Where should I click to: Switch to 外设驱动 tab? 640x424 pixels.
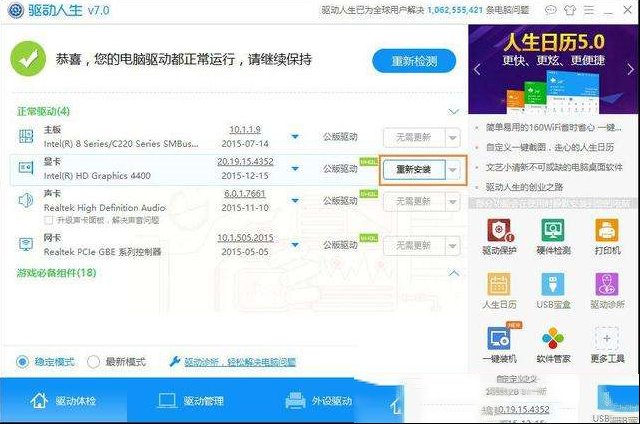(318, 400)
